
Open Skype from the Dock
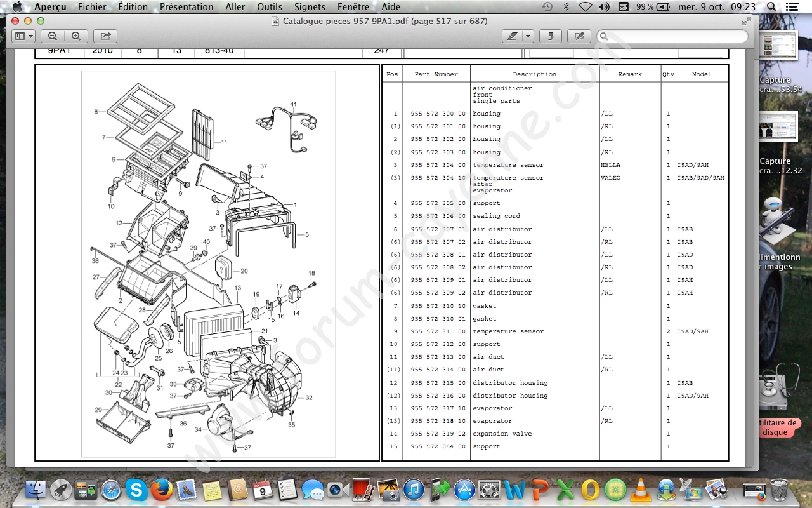pos(136,490)
